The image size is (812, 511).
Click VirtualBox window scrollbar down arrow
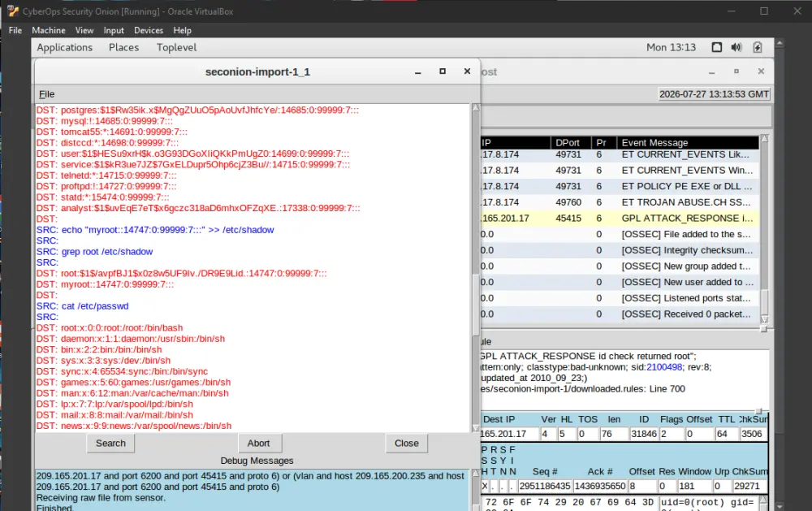[780, 506]
